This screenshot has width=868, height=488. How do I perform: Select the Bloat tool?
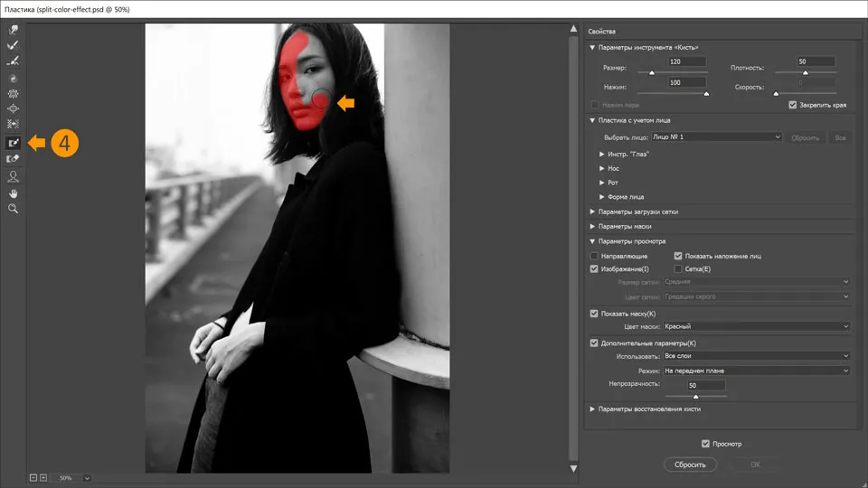tap(13, 109)
